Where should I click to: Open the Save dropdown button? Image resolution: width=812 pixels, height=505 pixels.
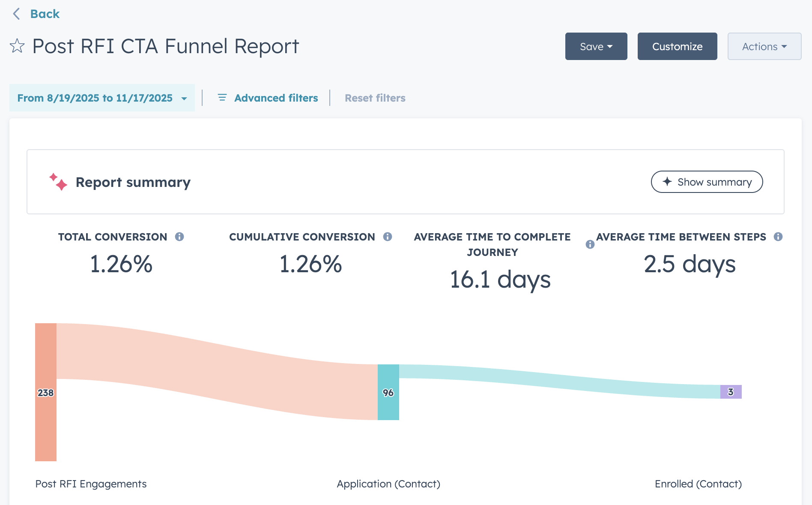coord(596,46)
